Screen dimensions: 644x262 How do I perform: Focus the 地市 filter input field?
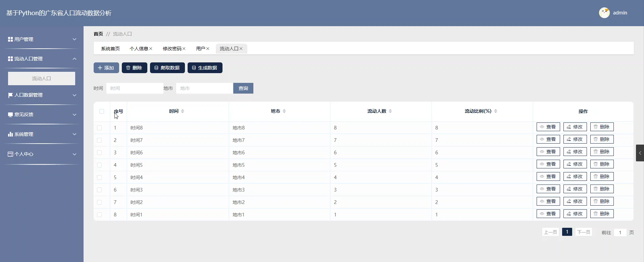(x=205, y=88)
